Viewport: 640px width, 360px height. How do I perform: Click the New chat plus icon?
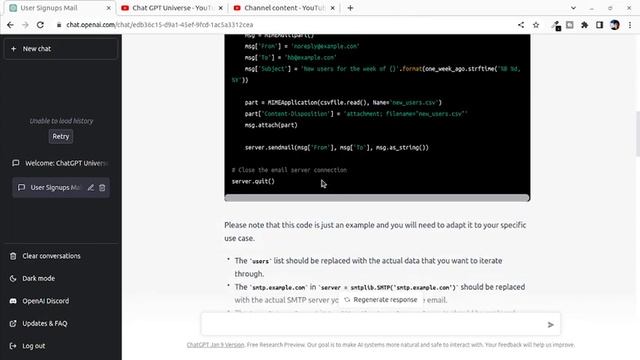pyautogui.click(x=13, y=49)
